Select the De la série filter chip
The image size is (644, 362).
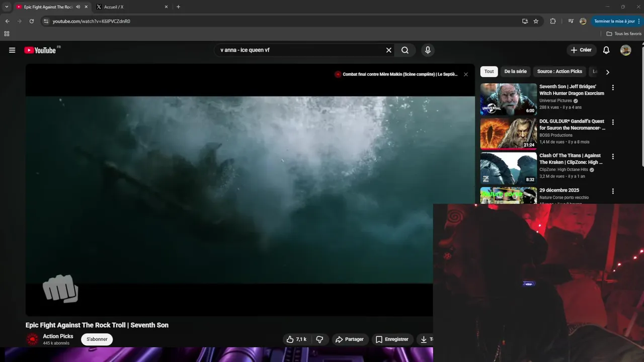(x=515, y=71)
